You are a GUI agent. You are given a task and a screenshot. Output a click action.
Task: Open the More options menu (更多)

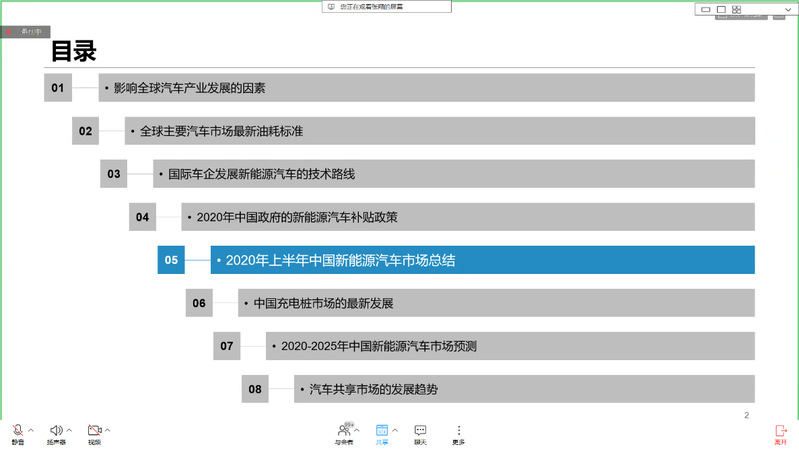pyautogui.click(x=458, y=430)
